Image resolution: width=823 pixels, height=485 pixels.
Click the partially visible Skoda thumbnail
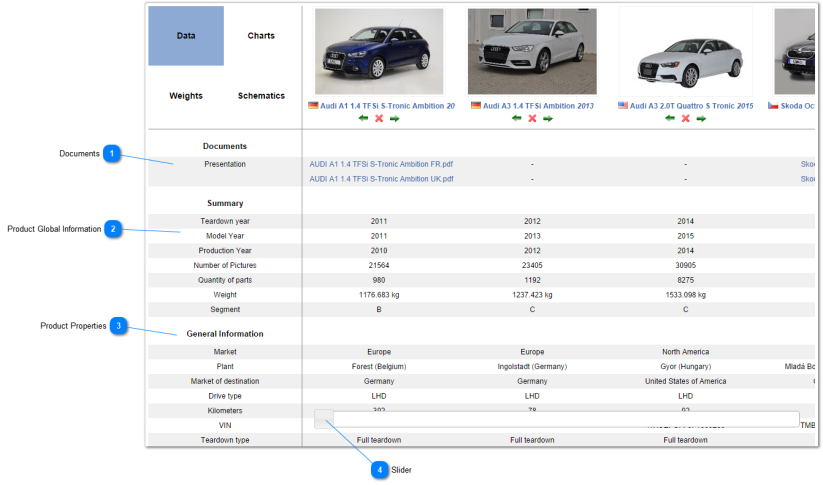click(x=795, y=51)
